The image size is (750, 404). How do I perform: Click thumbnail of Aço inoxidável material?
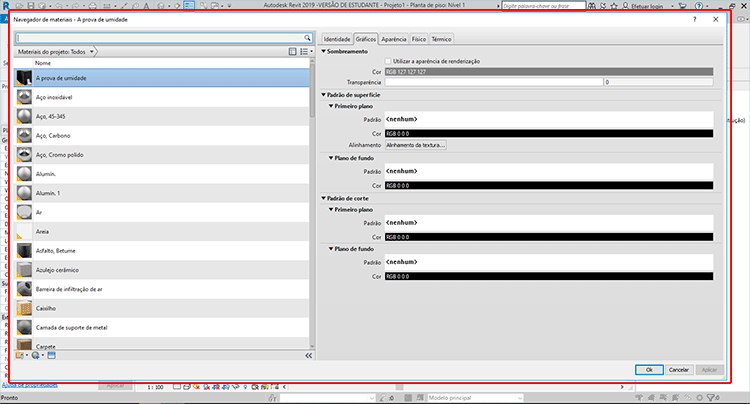[24, 97]
